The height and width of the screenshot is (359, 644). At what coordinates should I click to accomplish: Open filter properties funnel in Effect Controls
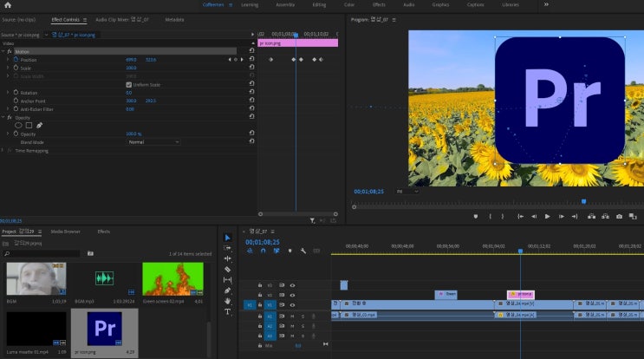click(313, 221)
